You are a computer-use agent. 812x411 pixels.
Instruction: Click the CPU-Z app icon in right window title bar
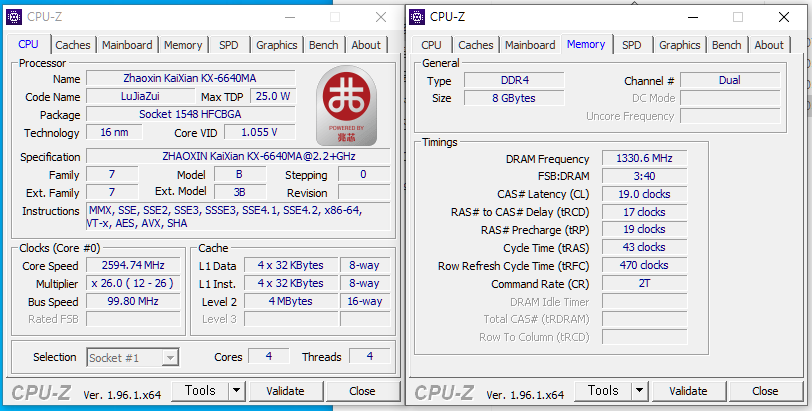(x=417, y=17)
